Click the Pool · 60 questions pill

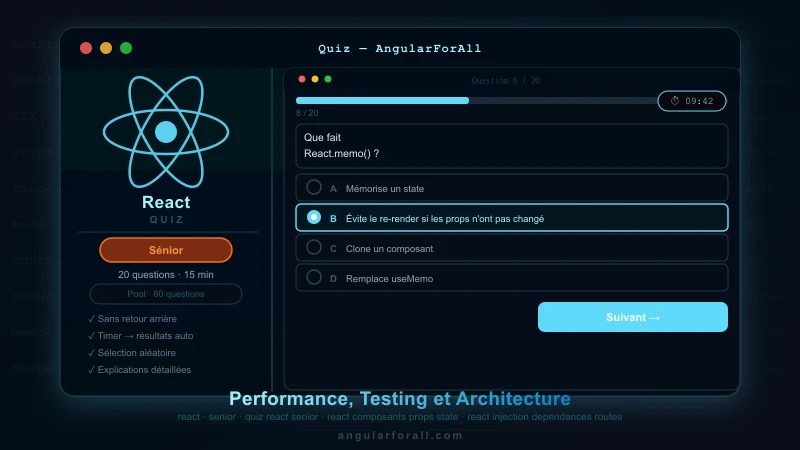click(166, 294)
